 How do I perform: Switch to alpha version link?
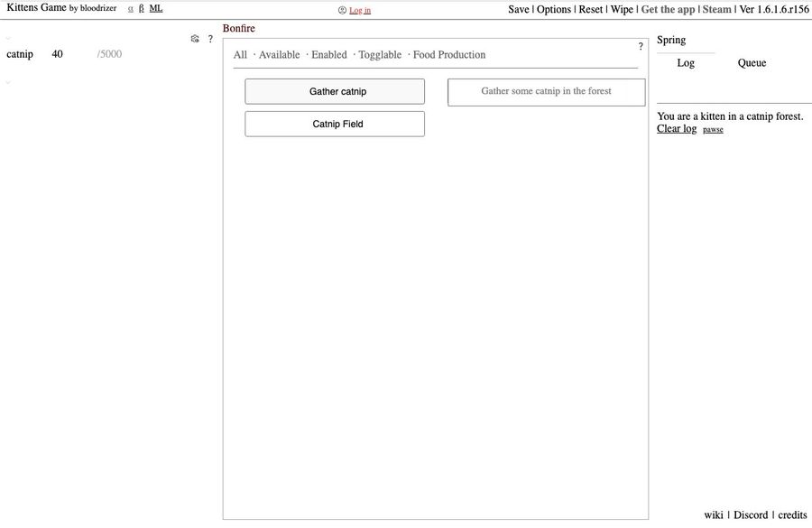[x=131, y=9]
